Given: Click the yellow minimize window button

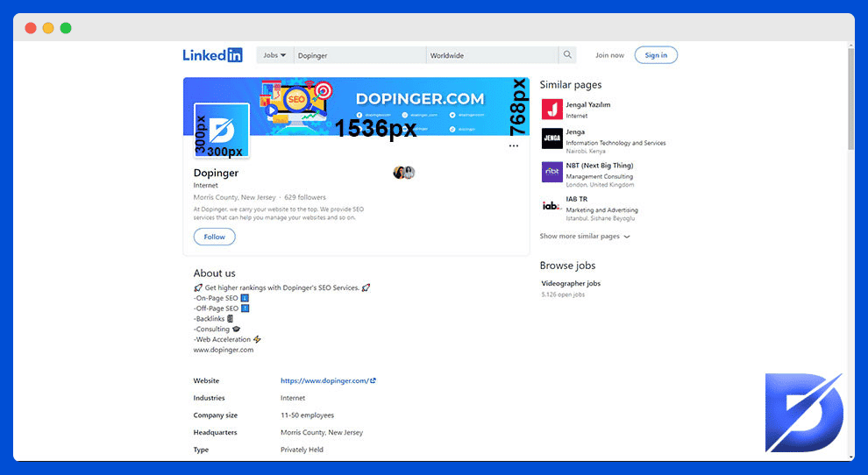Looking at the screenshot, I should [x=48, y=28].
